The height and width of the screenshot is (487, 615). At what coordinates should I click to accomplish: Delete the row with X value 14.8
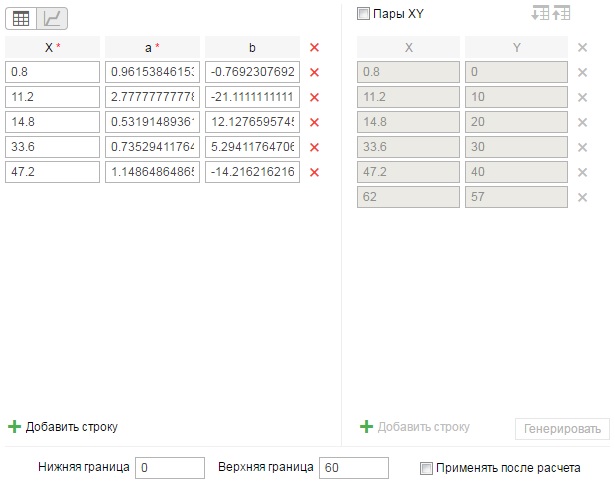tap(314, 122)
